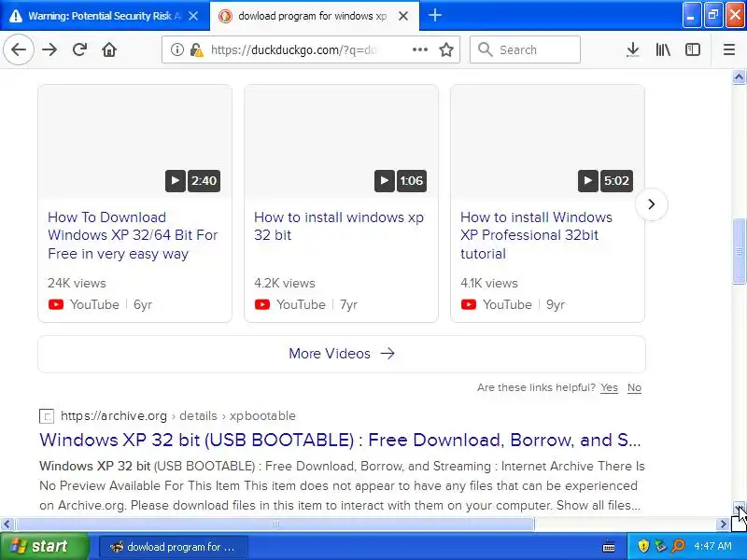
Task: Close the Warning: Potential Security Risk tab
Action: coord(193,16)
